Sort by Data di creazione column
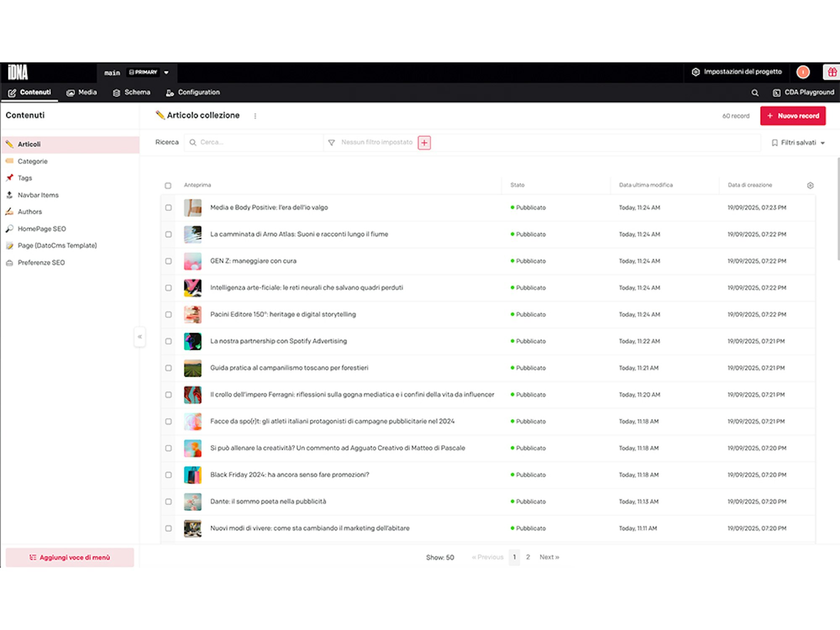 (x=750, y=185)
